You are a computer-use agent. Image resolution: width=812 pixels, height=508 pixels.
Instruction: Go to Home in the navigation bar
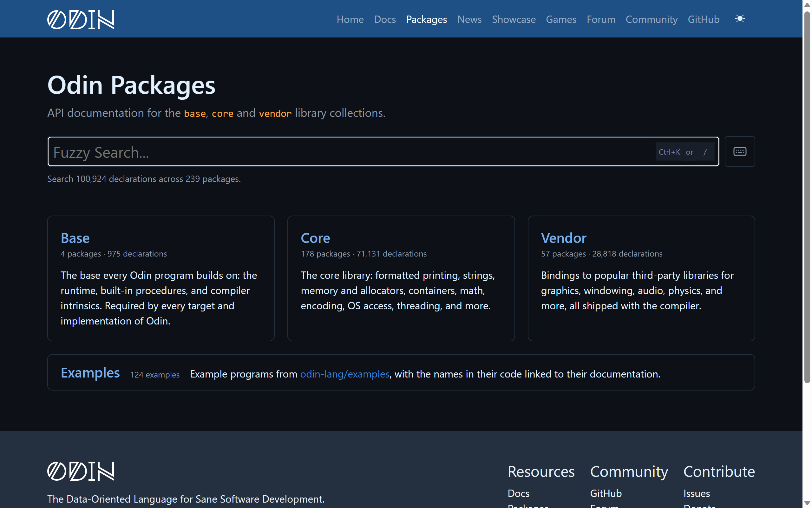(350, 19)
